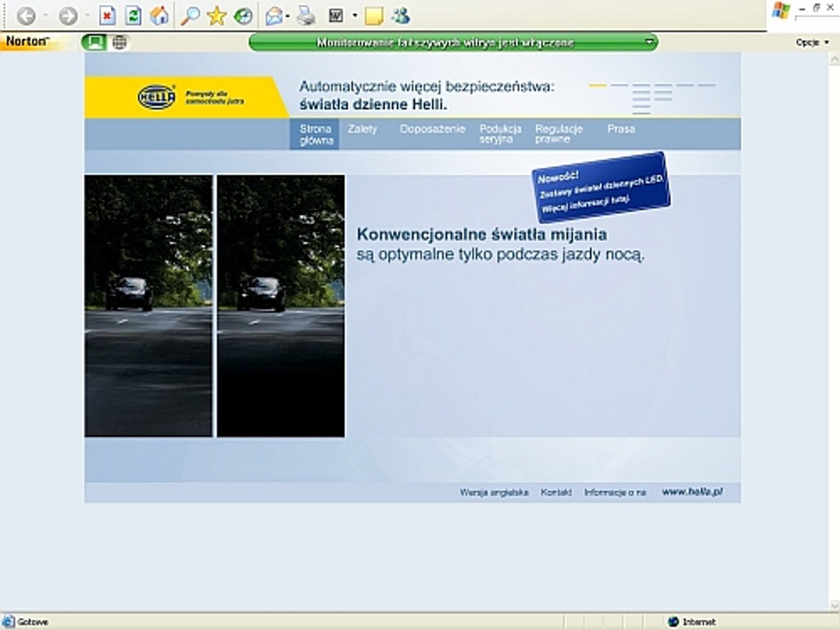Open the History clock icon
The image size is (840, 630).
(243, 17)
